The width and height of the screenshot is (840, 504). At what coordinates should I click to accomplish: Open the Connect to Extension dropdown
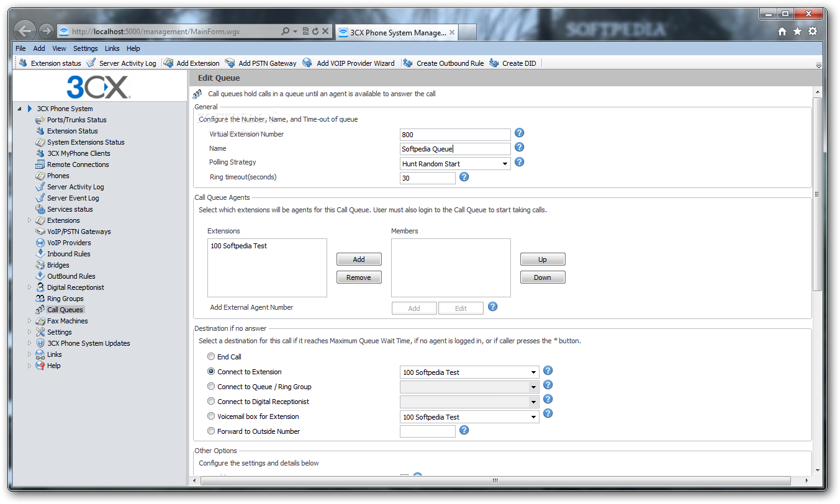(469, 372)
